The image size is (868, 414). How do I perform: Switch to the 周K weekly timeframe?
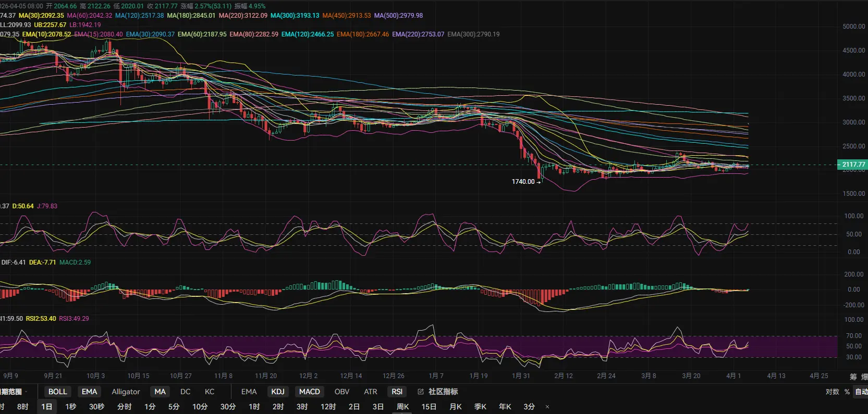coord(403,407)
